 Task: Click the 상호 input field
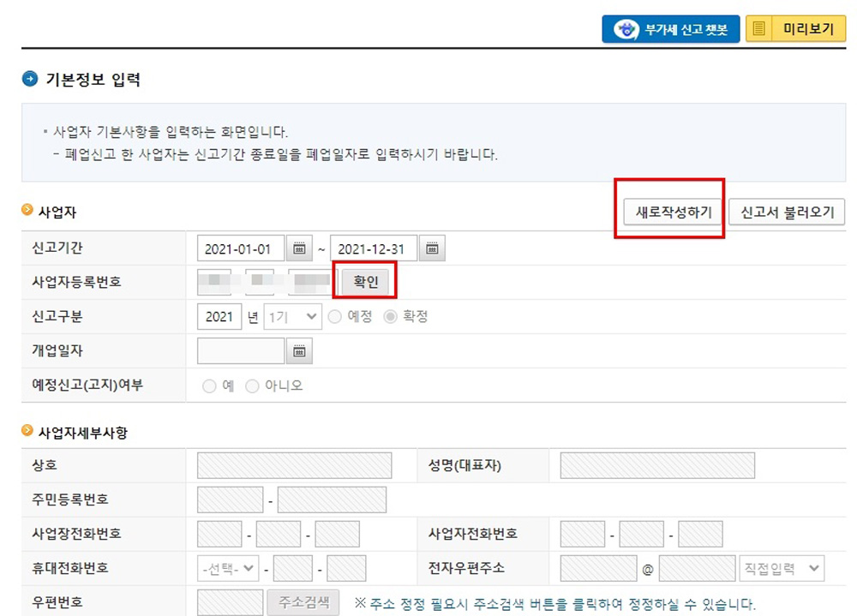coord(294,466)
